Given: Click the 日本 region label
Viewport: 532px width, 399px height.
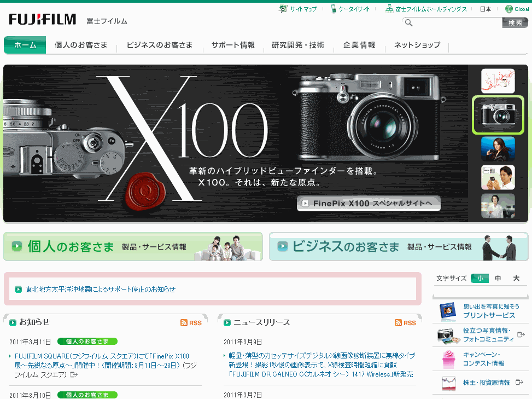Looking at the screenshot, I should (485, 9).
